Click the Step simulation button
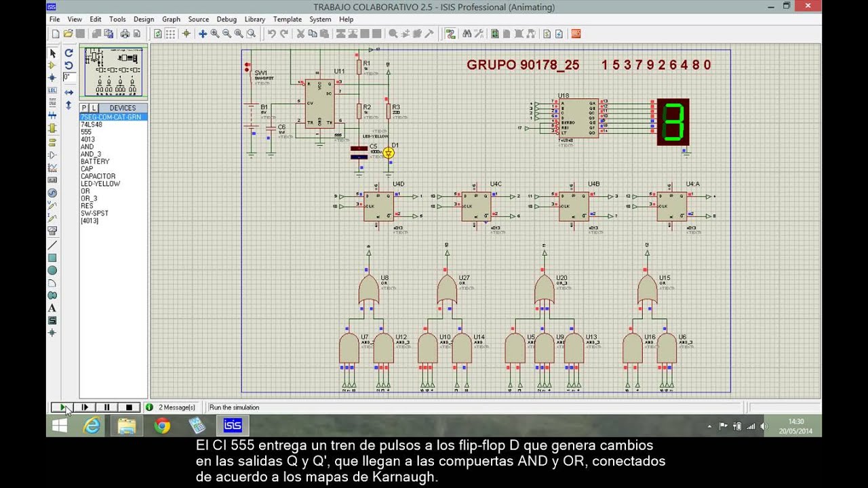Screen dimensions: 868x488 pyautogui.click(x=85, y=407)
